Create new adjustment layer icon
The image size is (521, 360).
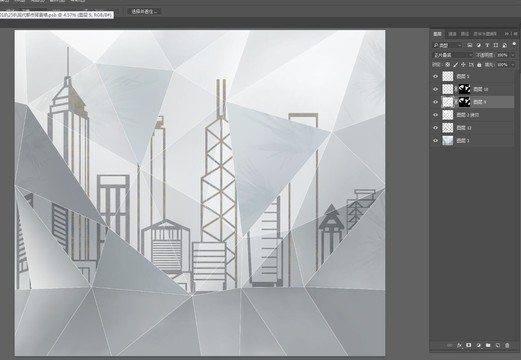479,345
